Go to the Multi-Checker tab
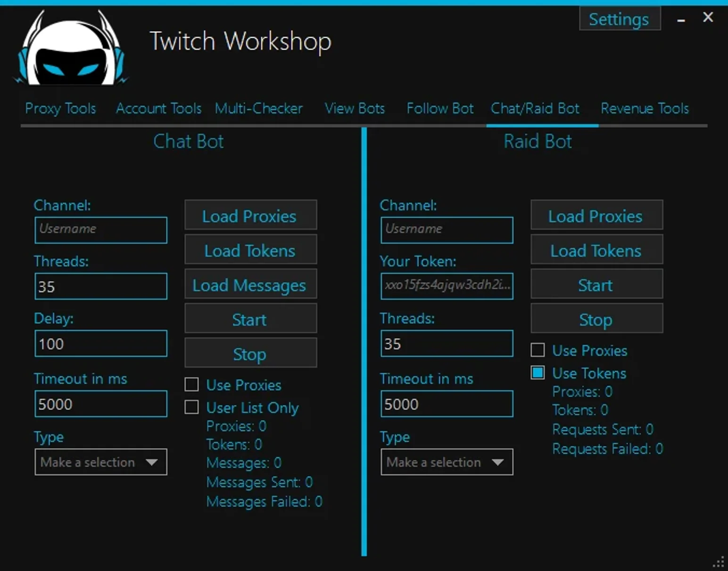Image resolution: width=728 pixels, height=571 pixels. coord(259,109)
